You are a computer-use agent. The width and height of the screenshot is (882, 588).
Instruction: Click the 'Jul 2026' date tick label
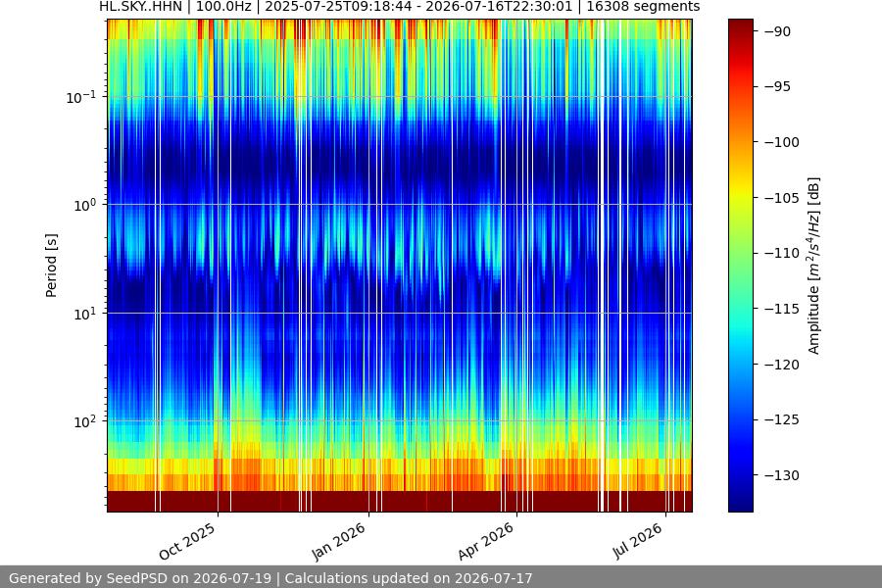pos(638,541)
